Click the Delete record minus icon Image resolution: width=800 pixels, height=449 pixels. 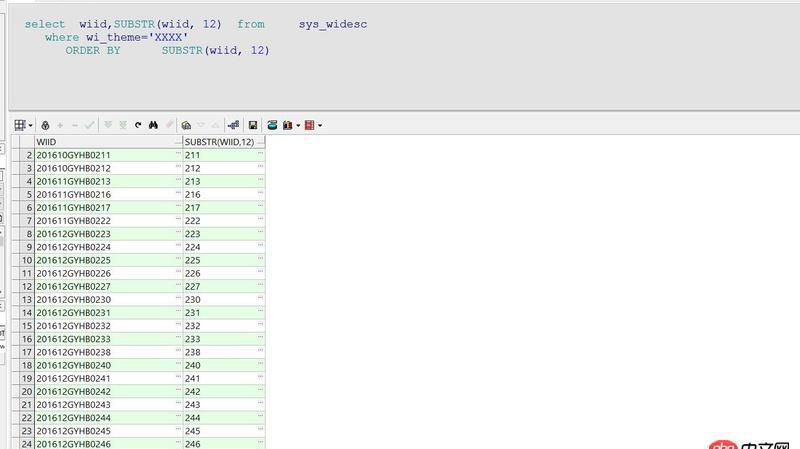click(x=75, y=125)
